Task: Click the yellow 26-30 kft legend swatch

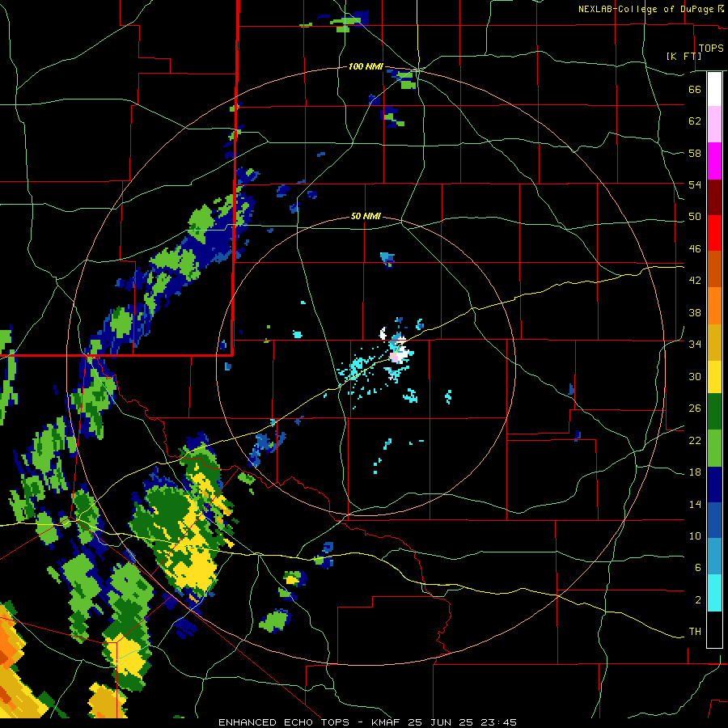Action: [714, 377]
